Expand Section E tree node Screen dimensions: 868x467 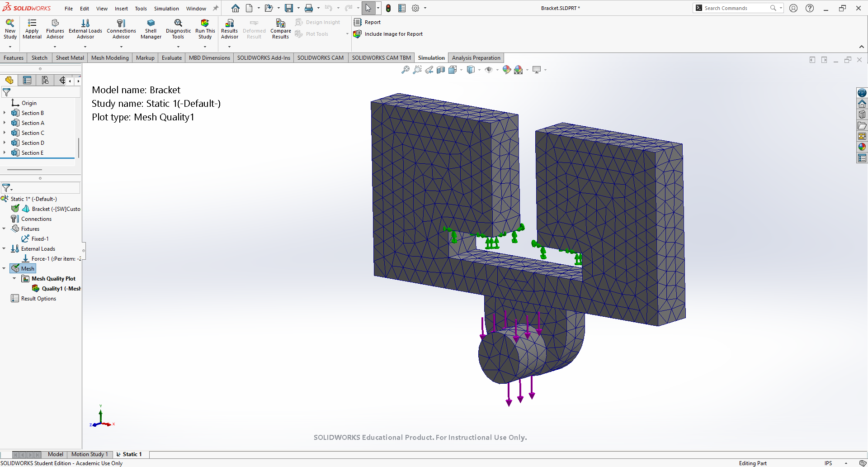click(5, 153)
